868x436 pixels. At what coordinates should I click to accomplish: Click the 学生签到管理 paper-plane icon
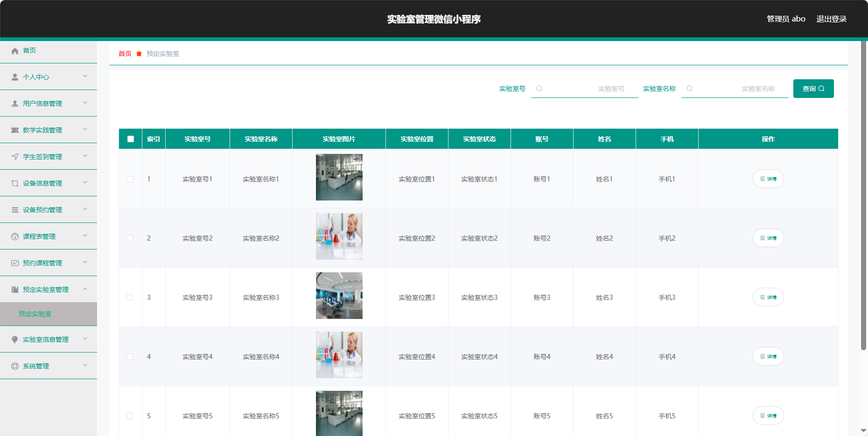coord(15,157)
